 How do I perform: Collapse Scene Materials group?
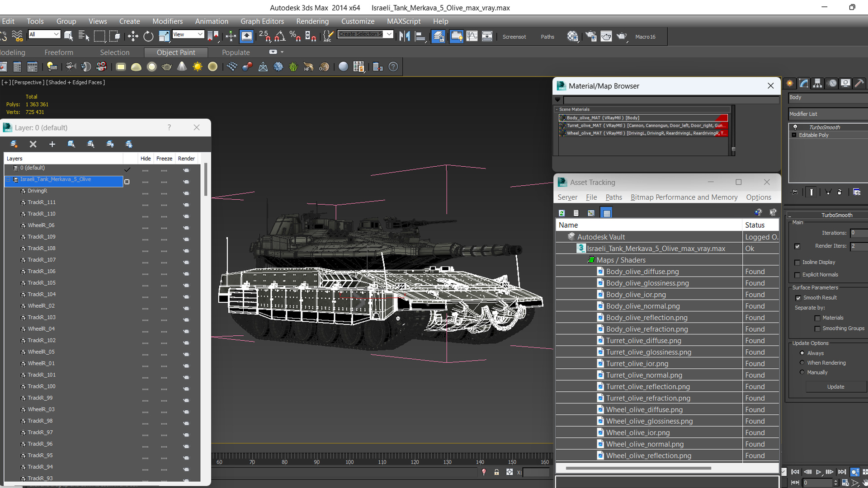click(x=557, y=109)
